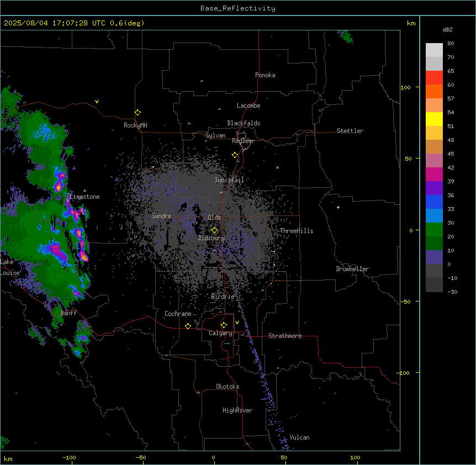
Task: Select the white plus marker north of Drumheller
Action: [x=338, y=207]
